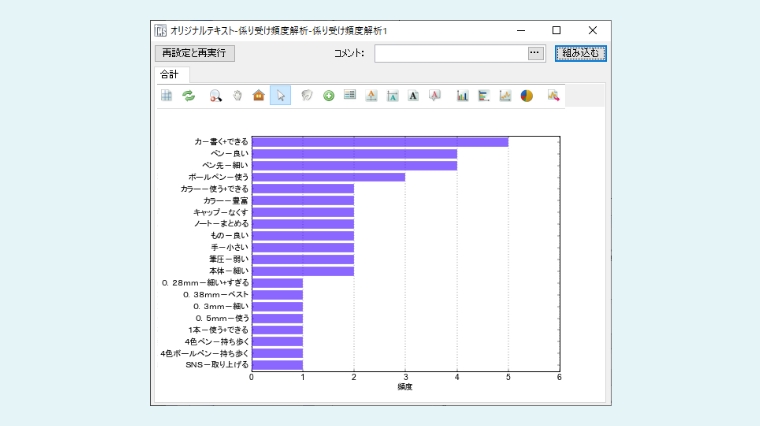Select the magnifier zoom tool

coord(215,95)
